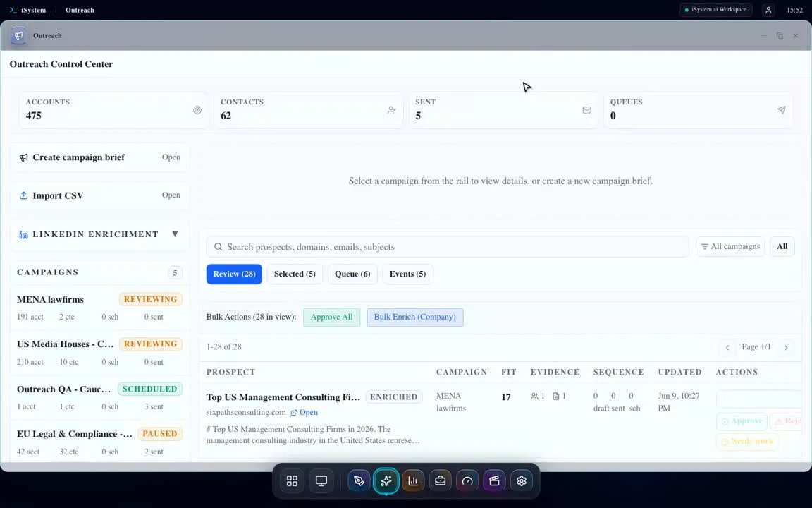The image size is (812, 508).
Task: Go to the previous page chevron
Action: [x=727, y=347]
